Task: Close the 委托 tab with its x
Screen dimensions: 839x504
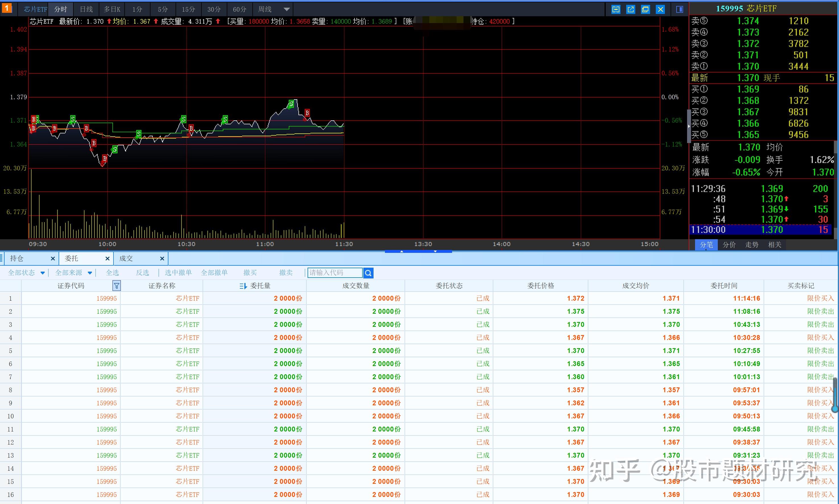Action: click(x=107, y=259)
